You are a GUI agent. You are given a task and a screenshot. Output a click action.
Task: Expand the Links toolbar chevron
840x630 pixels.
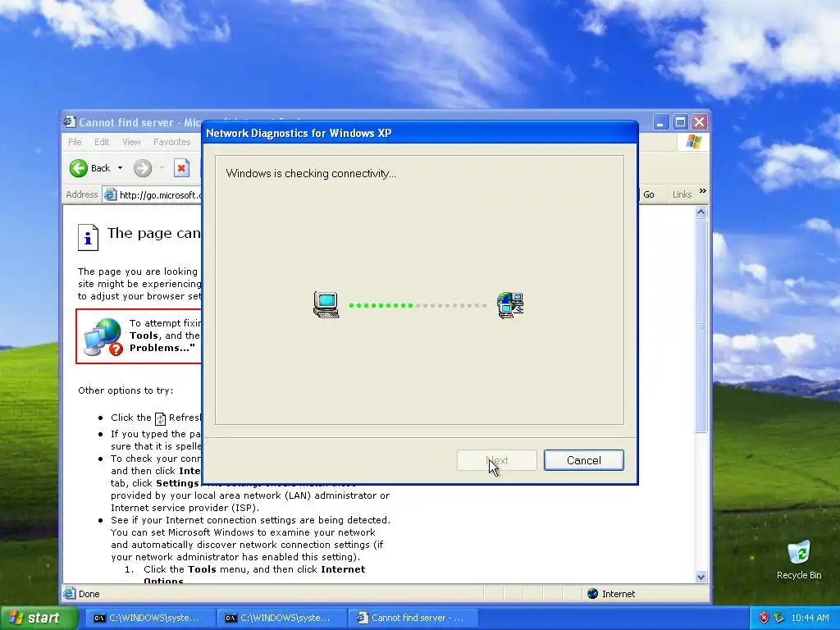[x=703, y=191]
